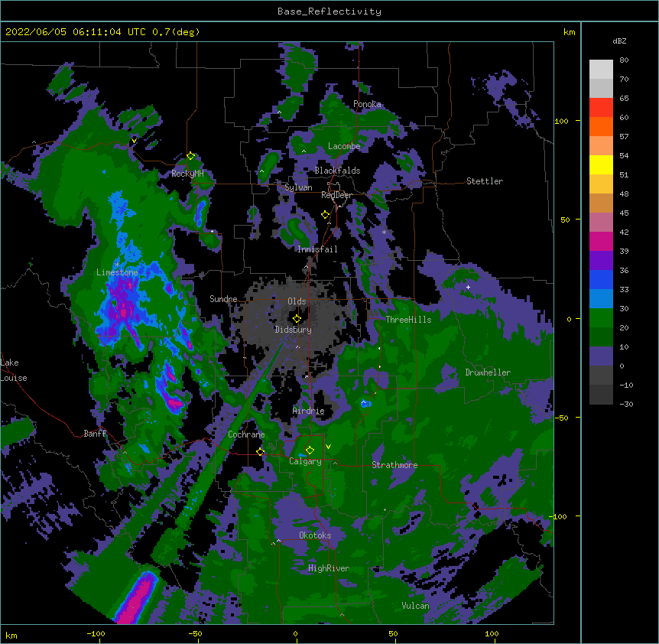Click the Drumheller city label

[x=488, y=372]
